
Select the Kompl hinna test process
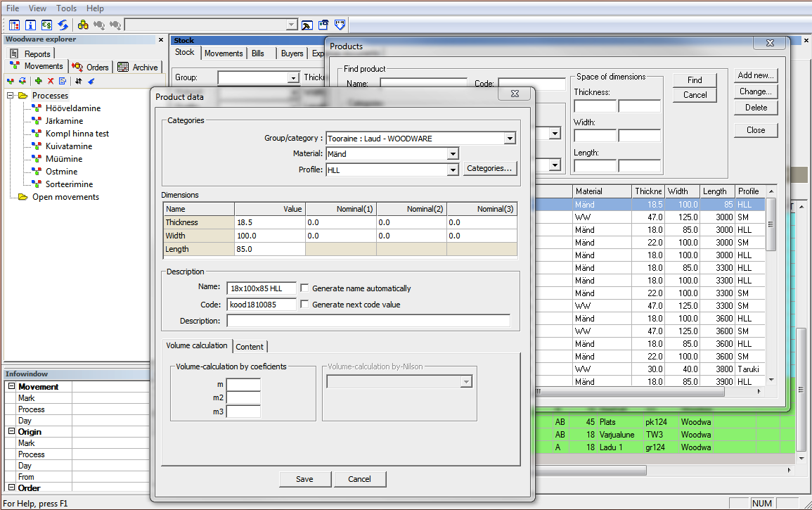(x=77, y=134)
